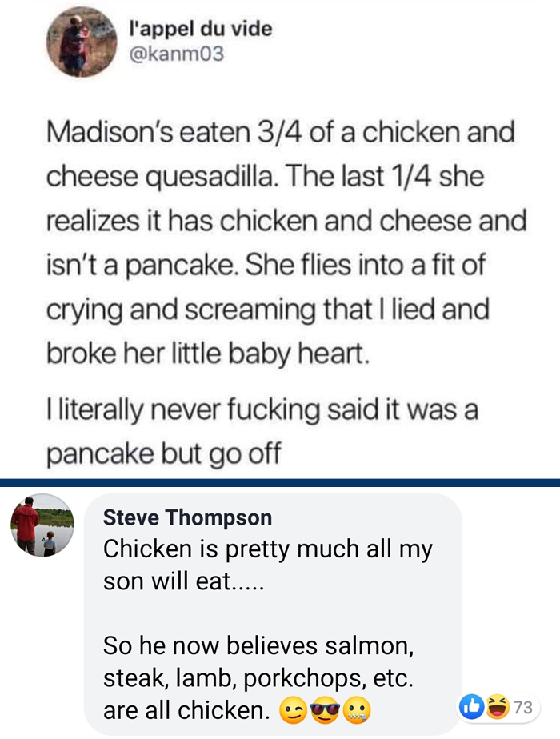Screen dimensions: 560x739
Task: Open the "l'appel du vide" display name
Action: tap(201, 30)
